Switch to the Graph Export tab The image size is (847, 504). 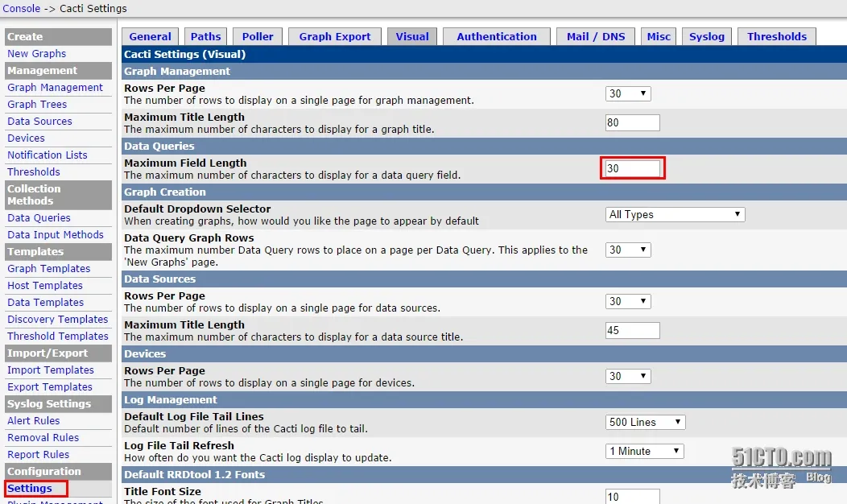(334, 36)
